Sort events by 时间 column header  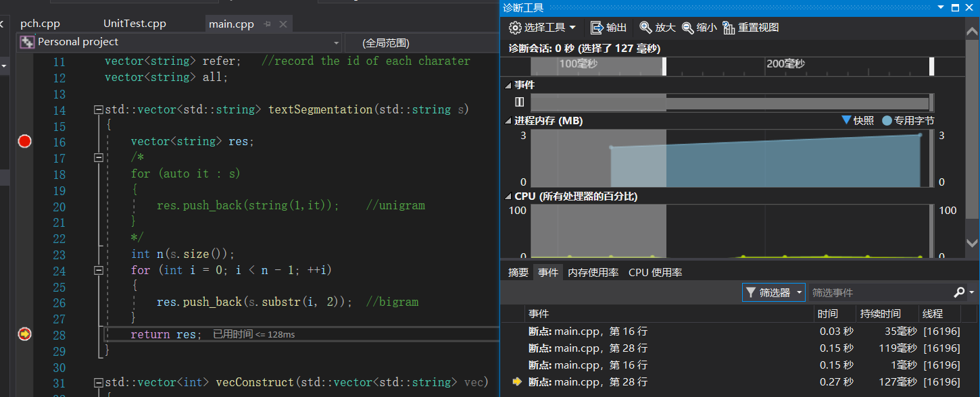coord(835,314)
